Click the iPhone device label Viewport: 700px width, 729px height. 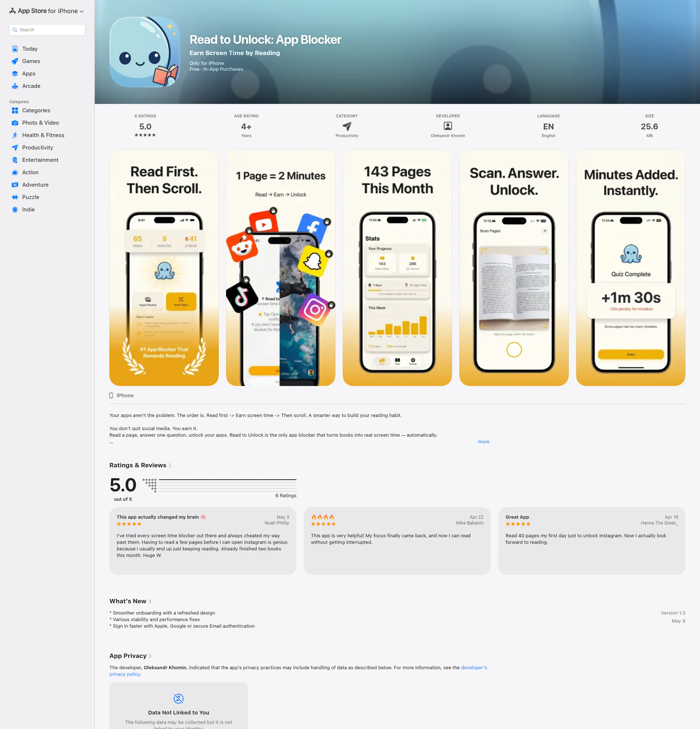[122, 395]
